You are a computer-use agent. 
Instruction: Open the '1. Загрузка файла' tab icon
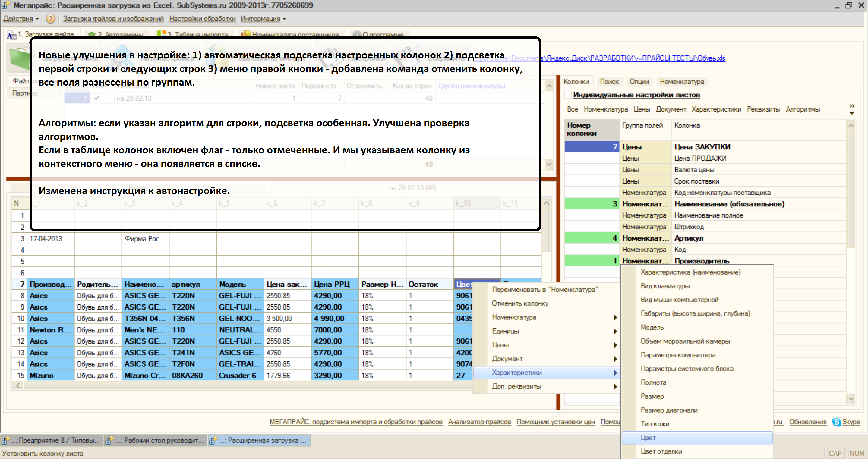pyautogui.click(x=11, y=35)
